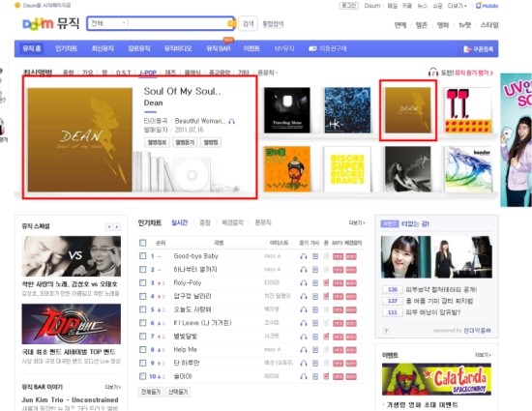532x411 pixels.
Task: Play 술이야 with the headphone icon
Action: coord(304,376)
